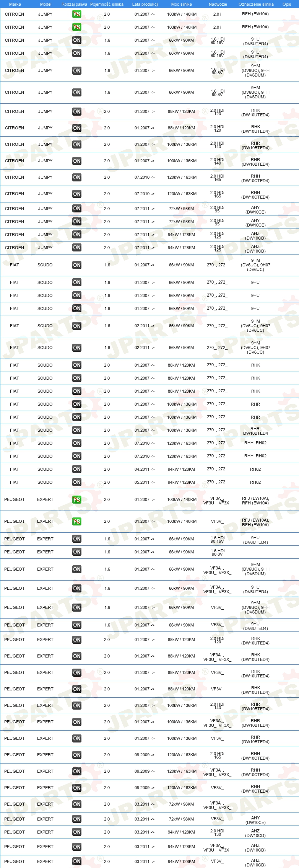The width and height of the screenshot is (299, 868).
Task: Click 100kW / 136KM in Fiat RHR, DW10BTED4 row
Action: pyautogui.click(x=182, y=430)
